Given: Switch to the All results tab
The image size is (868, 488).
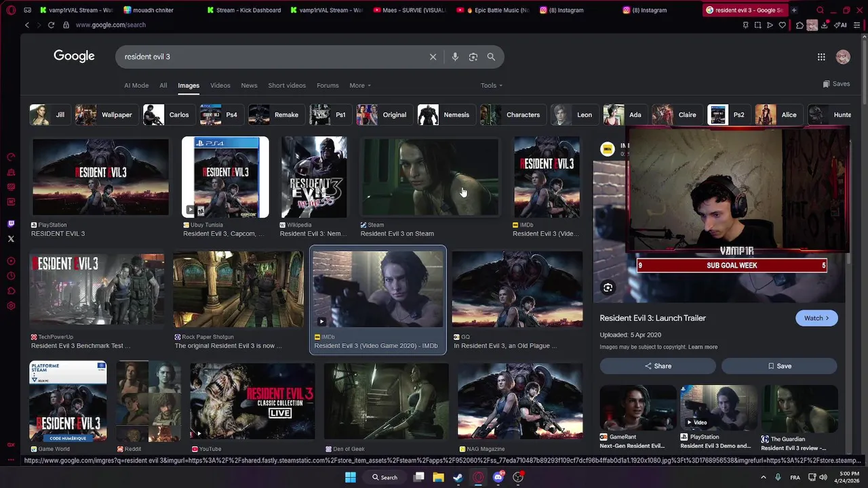Looking at the screenshot, I should coord(163,85).
